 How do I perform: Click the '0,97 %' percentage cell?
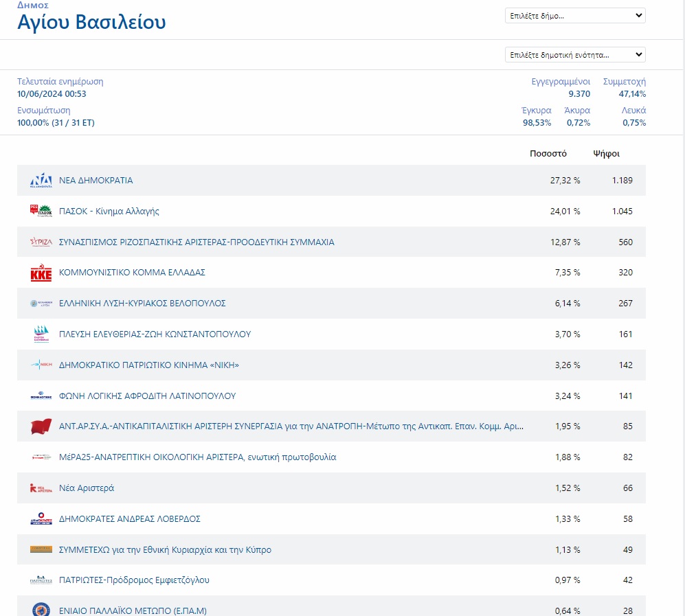click(568, 580)
